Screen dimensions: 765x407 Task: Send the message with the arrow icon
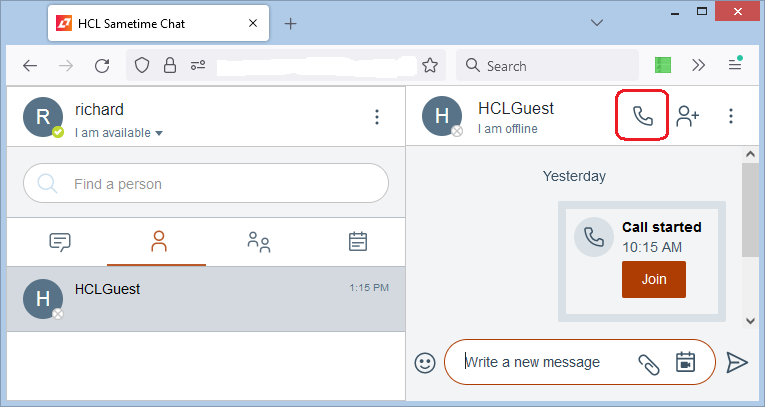(x=736, y=362)
